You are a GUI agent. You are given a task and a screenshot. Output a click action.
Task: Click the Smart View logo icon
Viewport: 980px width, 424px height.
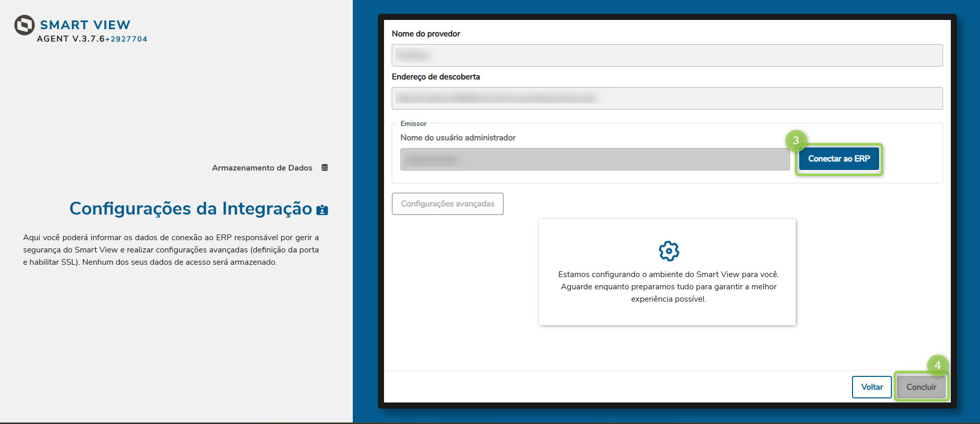click(25, 25)
